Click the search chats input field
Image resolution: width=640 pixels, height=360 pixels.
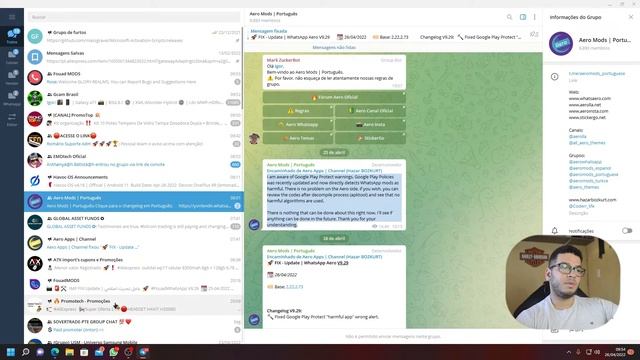tap(134, 17)
